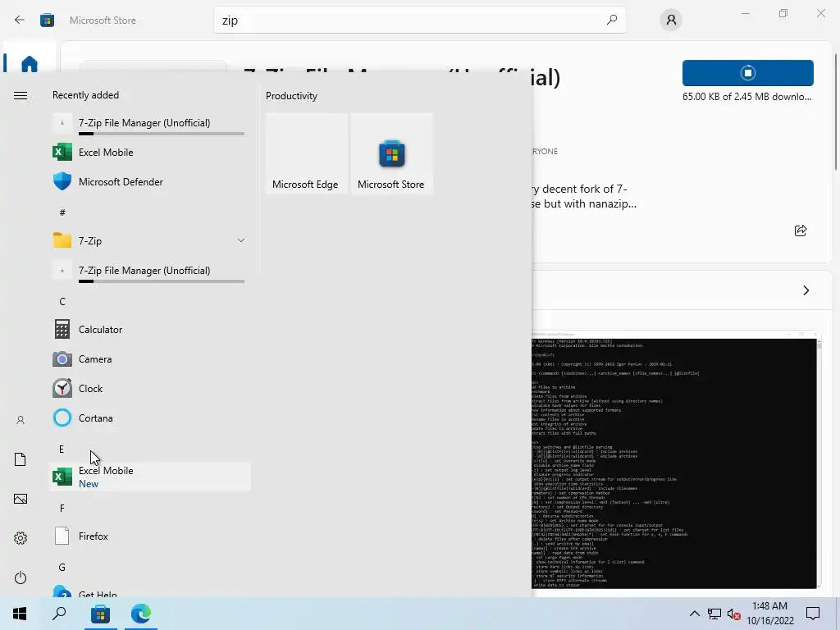Open Microsoft Defender from the Start list

click(149, 182)
